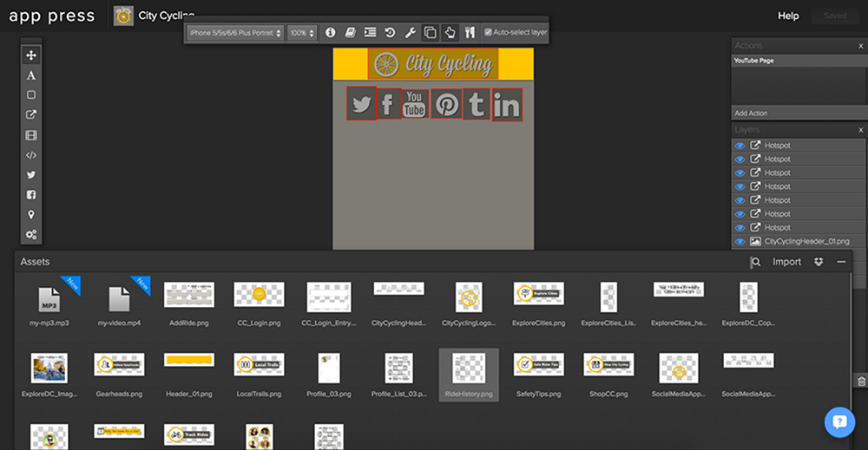The image size is (868, 450).
Task: Click the overlapping squares duplicate icon
Action: (430, 33)
